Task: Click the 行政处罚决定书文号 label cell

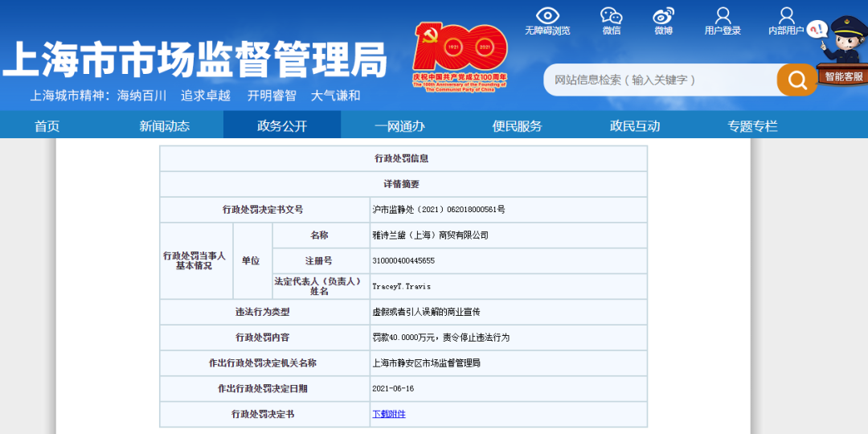Action: click(x=264, y=210)
